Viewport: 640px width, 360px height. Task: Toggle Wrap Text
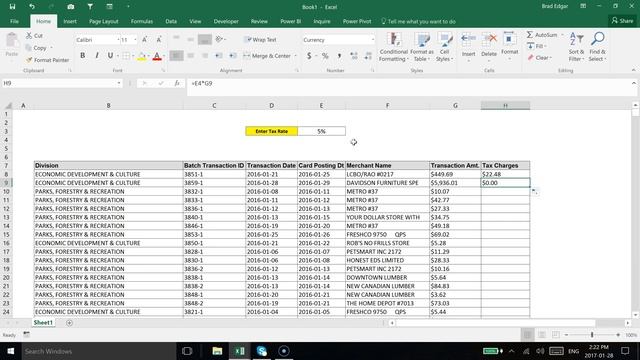[260, 40]
